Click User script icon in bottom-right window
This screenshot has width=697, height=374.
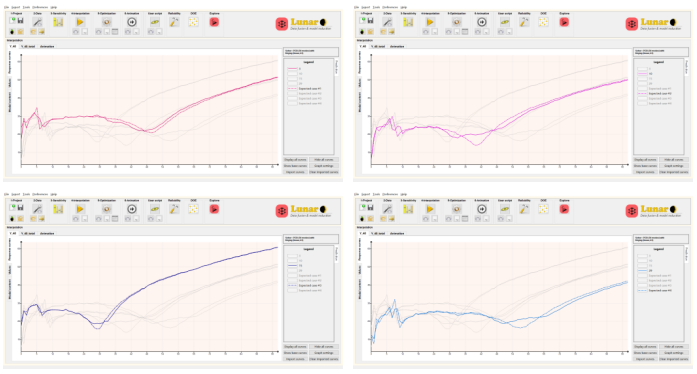coord(505,209)
